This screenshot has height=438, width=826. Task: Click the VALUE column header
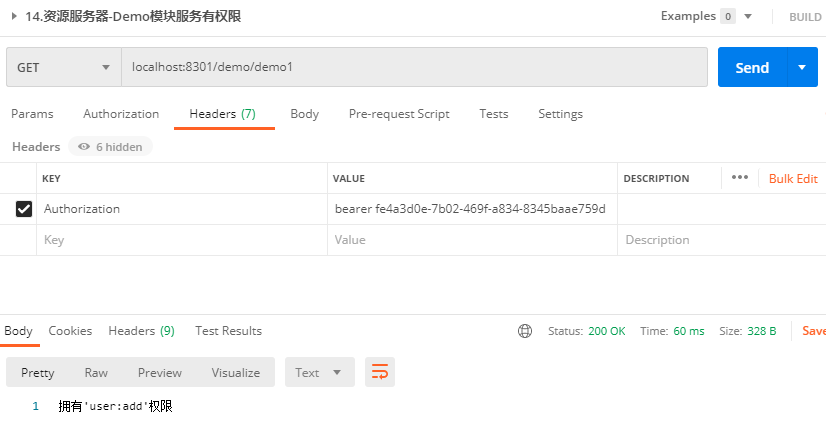(x=349, y=179)
